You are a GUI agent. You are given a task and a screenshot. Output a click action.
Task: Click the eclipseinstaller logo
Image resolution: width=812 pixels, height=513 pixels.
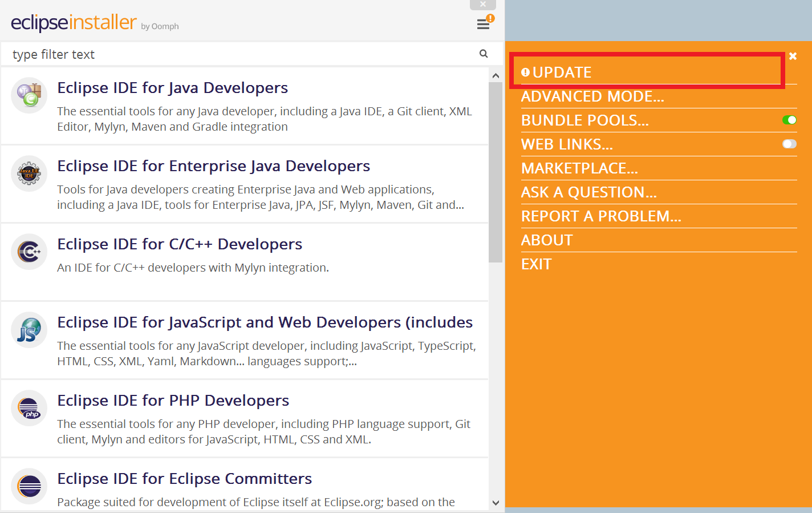point(74,22)
